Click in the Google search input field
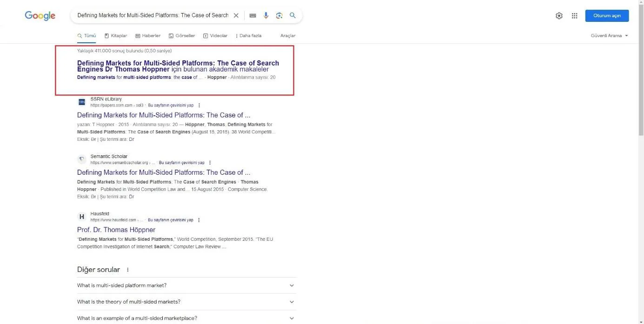 coord(153,15)
